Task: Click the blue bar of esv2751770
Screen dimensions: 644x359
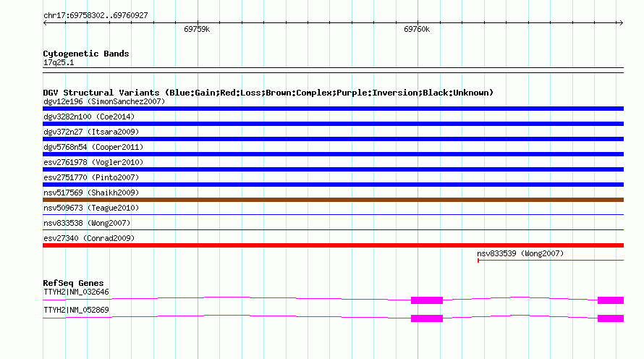Action: (x=333, y=185)
